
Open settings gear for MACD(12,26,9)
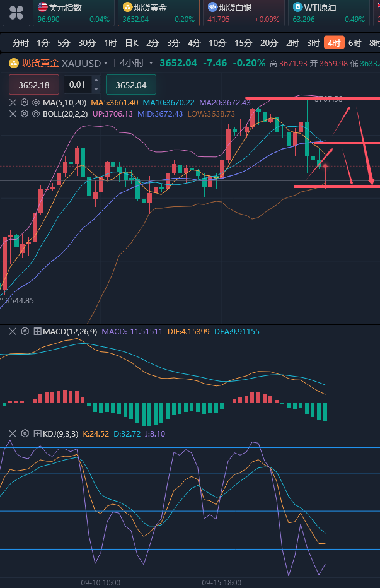(x=25, y=331)
